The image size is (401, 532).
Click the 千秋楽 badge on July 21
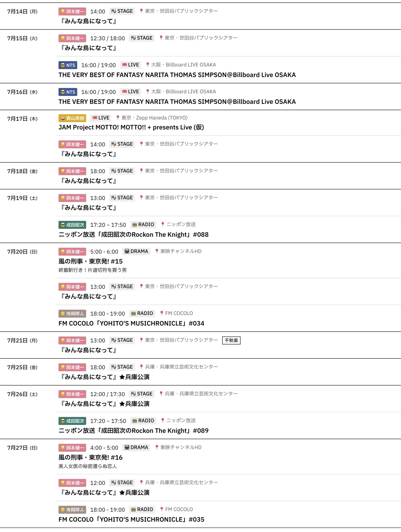tap(231, 340)
